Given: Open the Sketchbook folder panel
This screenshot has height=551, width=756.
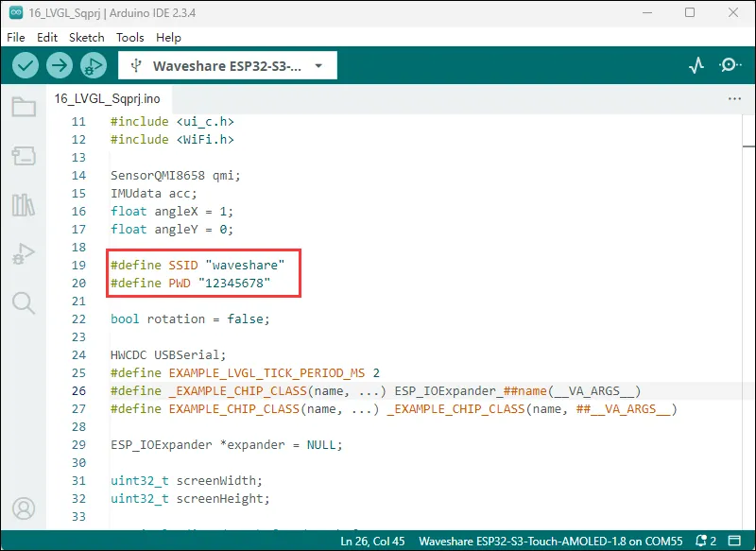Looking at the screenshot, I should [24, 107].
